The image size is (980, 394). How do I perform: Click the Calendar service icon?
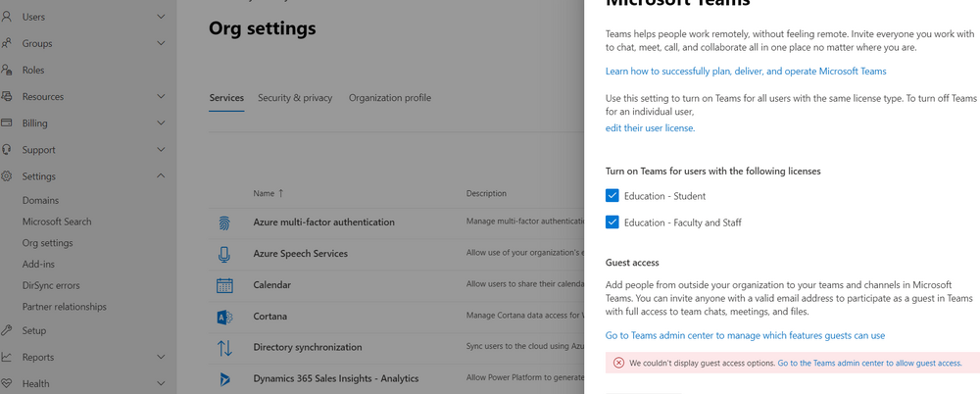point(224,285)
